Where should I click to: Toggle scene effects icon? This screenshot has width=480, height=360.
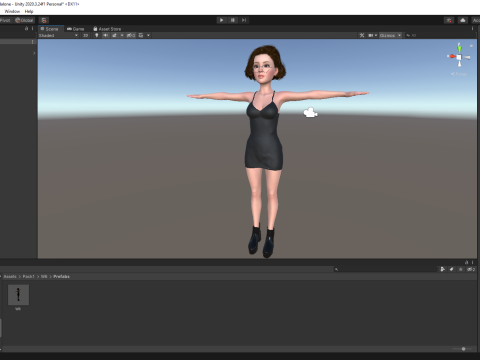click(x=114, y=35)
